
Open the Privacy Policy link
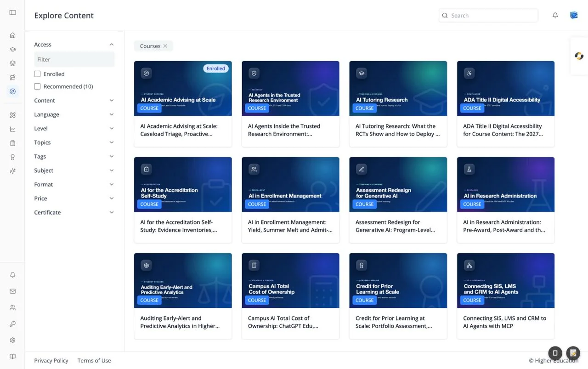pyautogui.click(x=51, y=361)
